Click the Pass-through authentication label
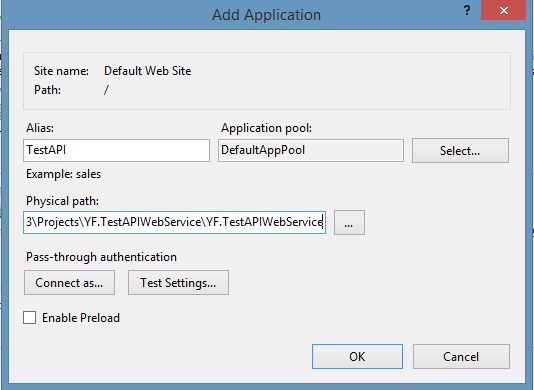534x390 pixels. [101, 257]
